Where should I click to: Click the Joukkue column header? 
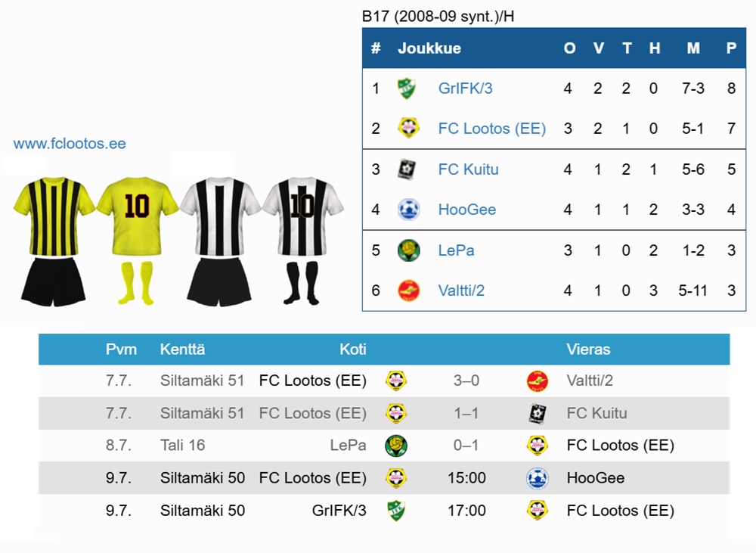[x=429, y=48]
